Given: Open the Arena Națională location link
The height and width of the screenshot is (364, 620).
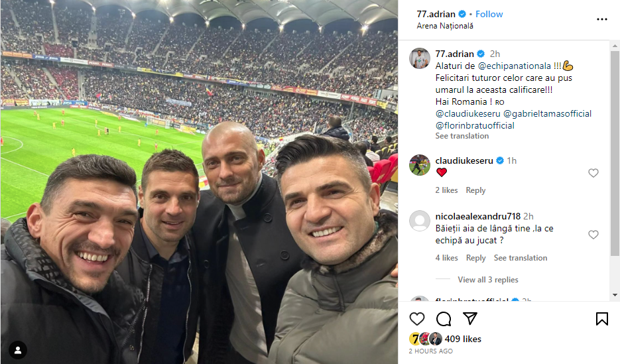Looking at the screenshot, I should 445,26.
